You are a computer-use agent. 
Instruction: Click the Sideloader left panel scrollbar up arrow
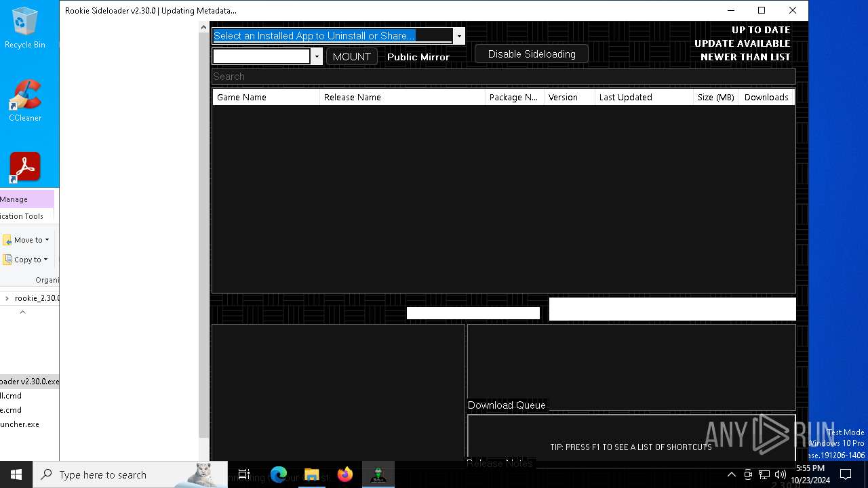pyautogui.click(x=203, y=27)
